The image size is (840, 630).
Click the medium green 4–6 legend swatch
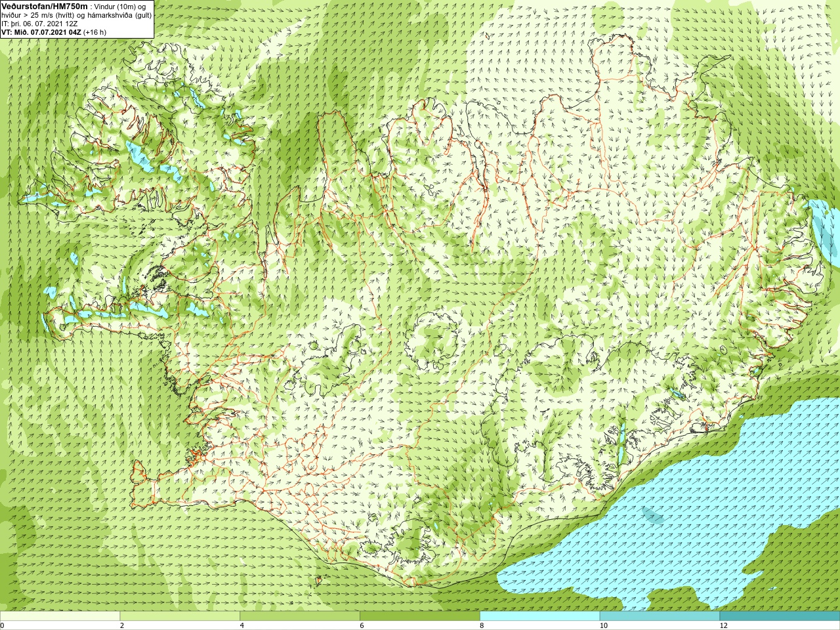[300, 616]
